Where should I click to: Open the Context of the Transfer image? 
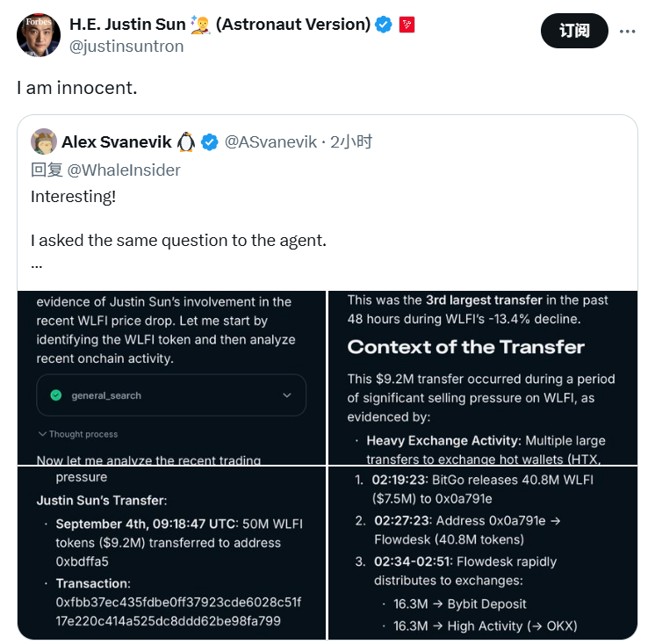pyautogui.click(x=483, y=378)
